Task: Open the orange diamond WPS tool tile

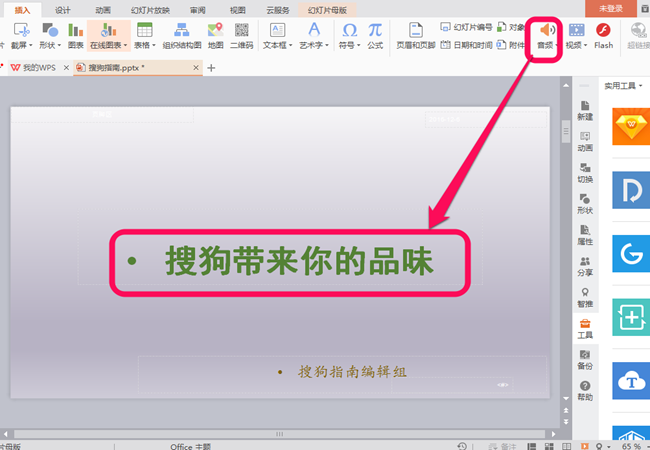Action: tap(631, 126)
